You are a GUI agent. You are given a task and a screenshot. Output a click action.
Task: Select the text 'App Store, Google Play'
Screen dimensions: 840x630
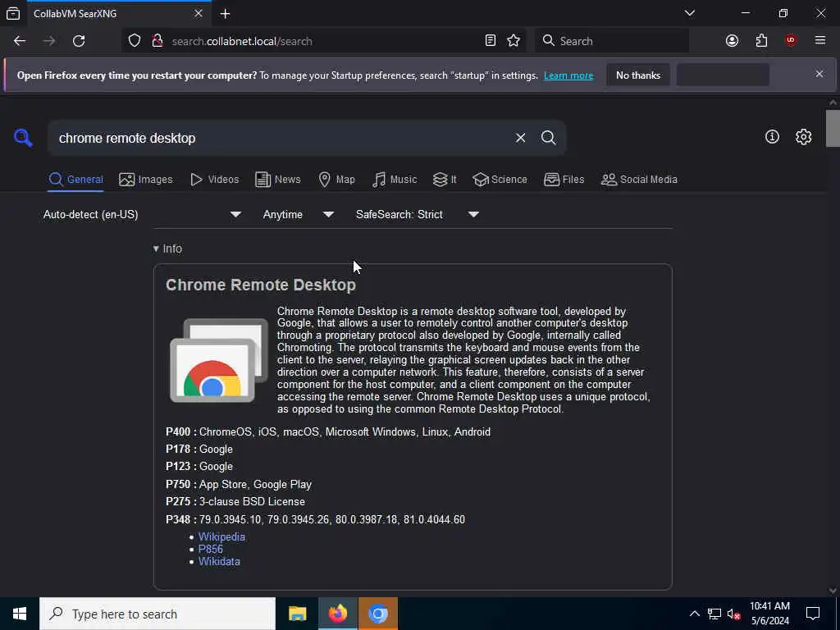point(256,484)
